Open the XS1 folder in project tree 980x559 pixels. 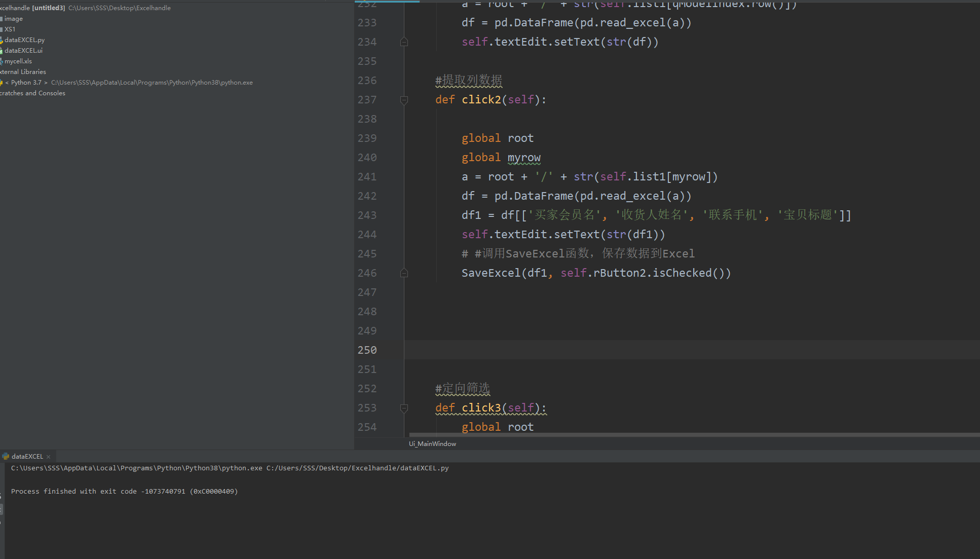[9, 29]
